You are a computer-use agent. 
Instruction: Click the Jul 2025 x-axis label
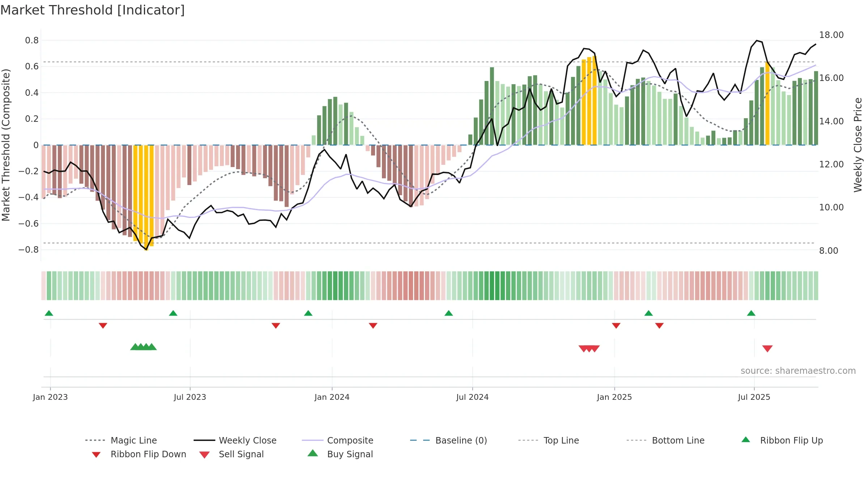coord(754,397)
